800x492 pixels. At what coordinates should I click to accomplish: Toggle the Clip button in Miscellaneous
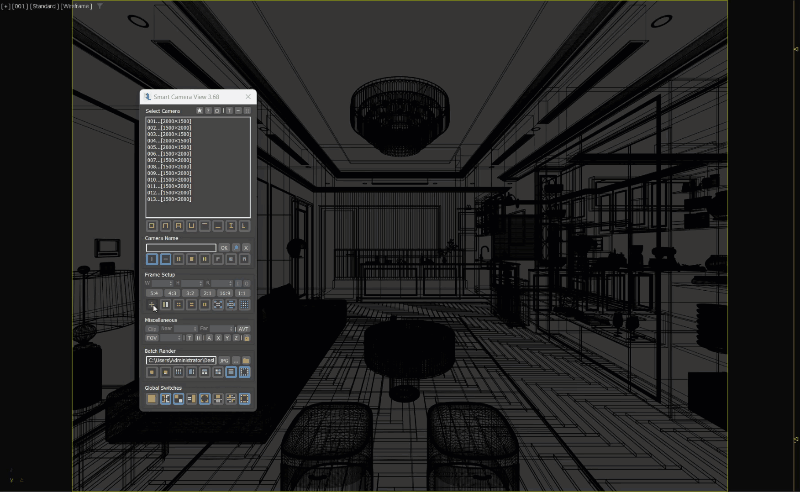coord(152,328)
